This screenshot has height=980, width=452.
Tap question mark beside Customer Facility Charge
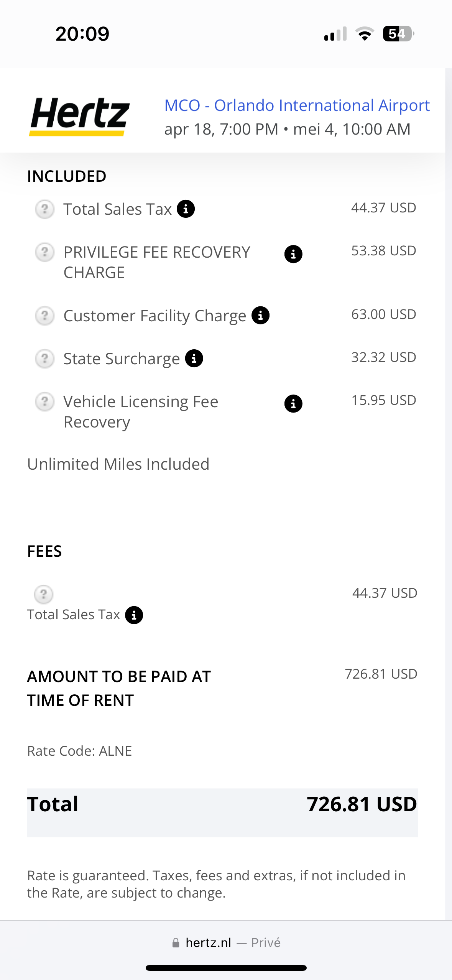coord(45,316)
